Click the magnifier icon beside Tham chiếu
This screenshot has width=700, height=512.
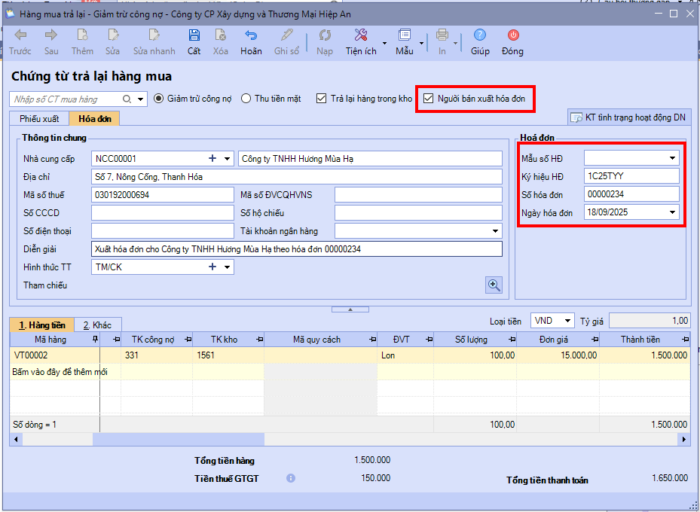tap(493, 285)
